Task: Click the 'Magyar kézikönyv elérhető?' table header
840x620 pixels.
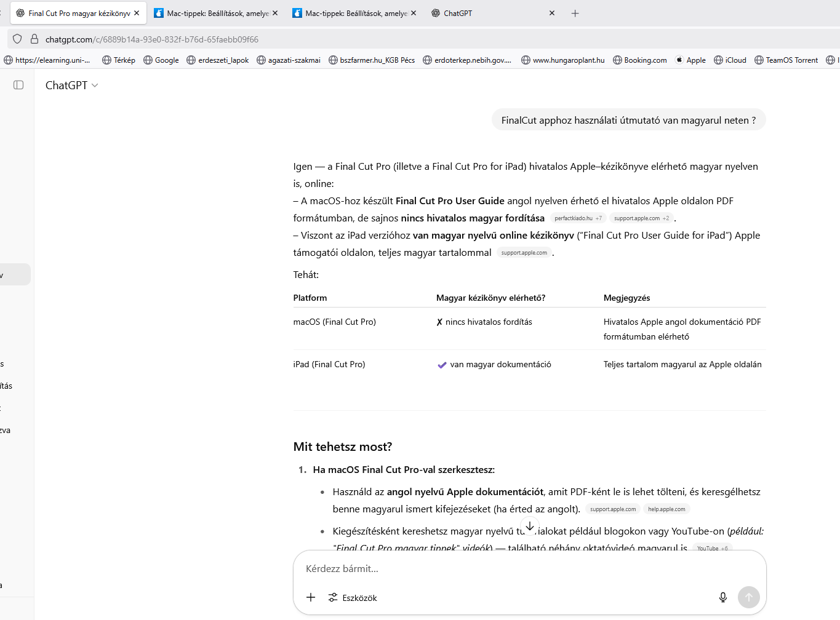Action: click(490, 298)
